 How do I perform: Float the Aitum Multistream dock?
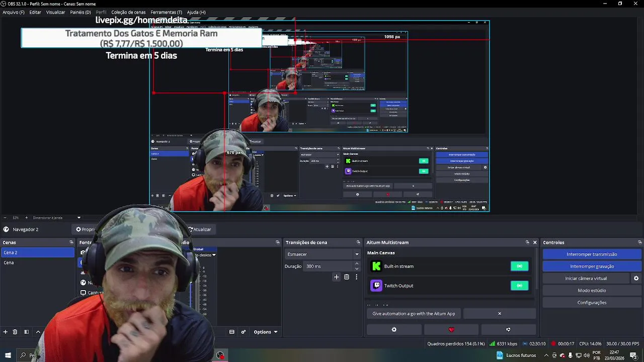pyautogui.click(x=527, y=242)
